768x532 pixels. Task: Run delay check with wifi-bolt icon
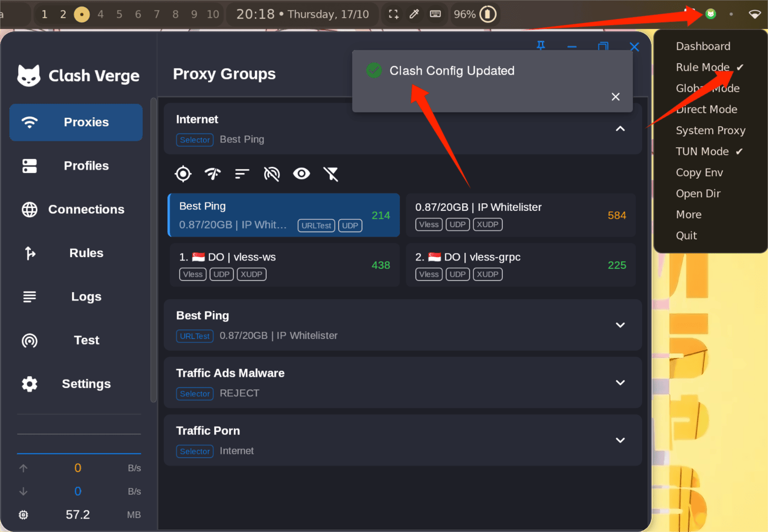tap(212, 173)
